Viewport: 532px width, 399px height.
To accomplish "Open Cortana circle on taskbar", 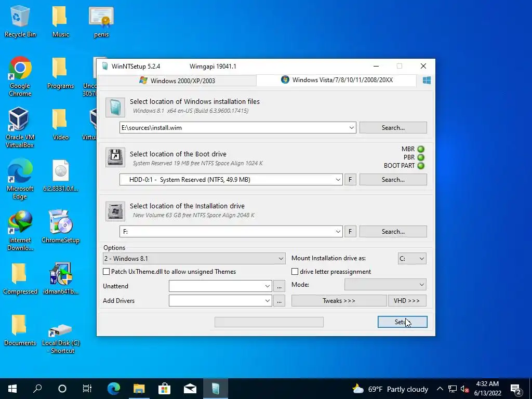I will pos(62,389).
